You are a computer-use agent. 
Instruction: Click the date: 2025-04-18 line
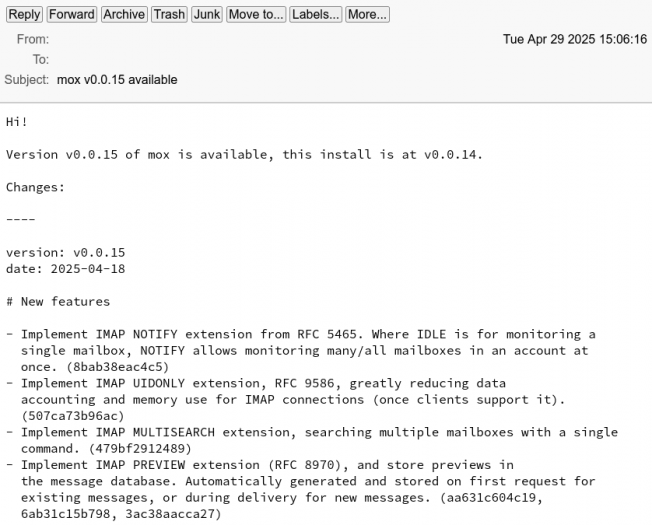point(66,269)
